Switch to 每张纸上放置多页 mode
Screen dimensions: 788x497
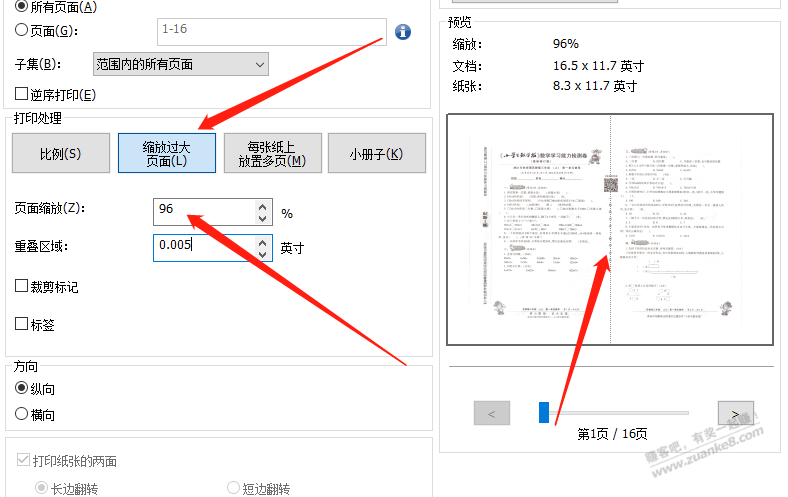(x=271, y=154)
